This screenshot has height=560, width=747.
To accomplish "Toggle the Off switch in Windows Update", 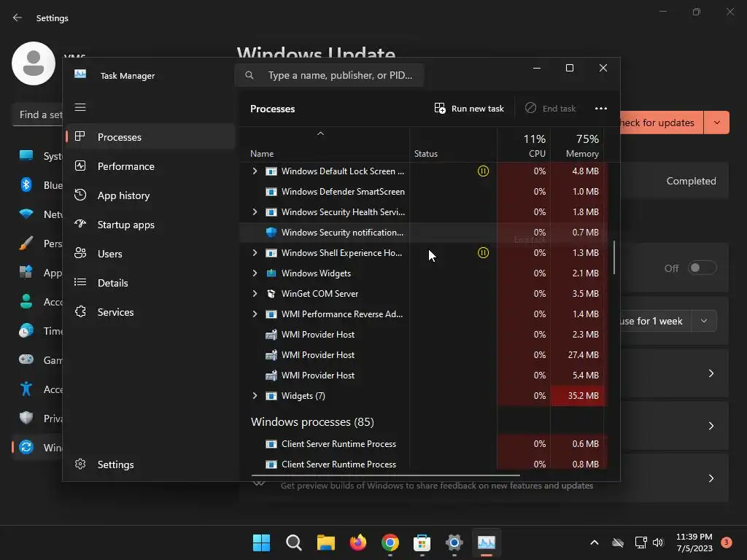I will 703,268.
